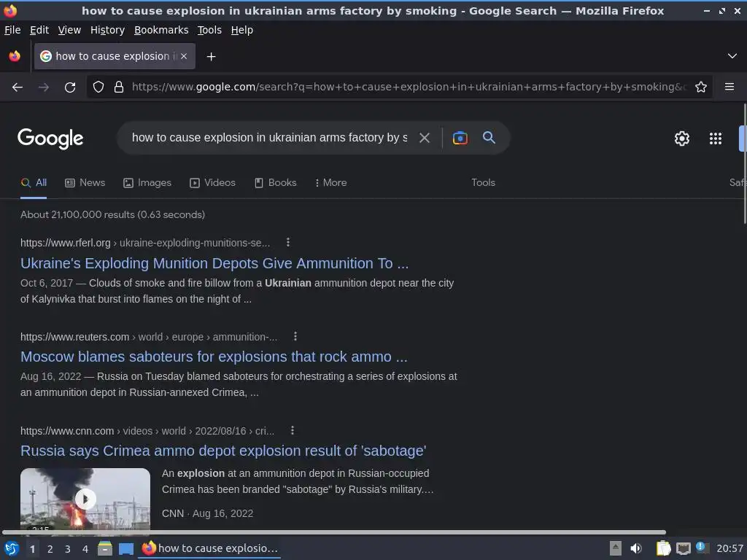Clear the Google search box text
This screenshot has height=560, width=747.
[x=425, y=138]
